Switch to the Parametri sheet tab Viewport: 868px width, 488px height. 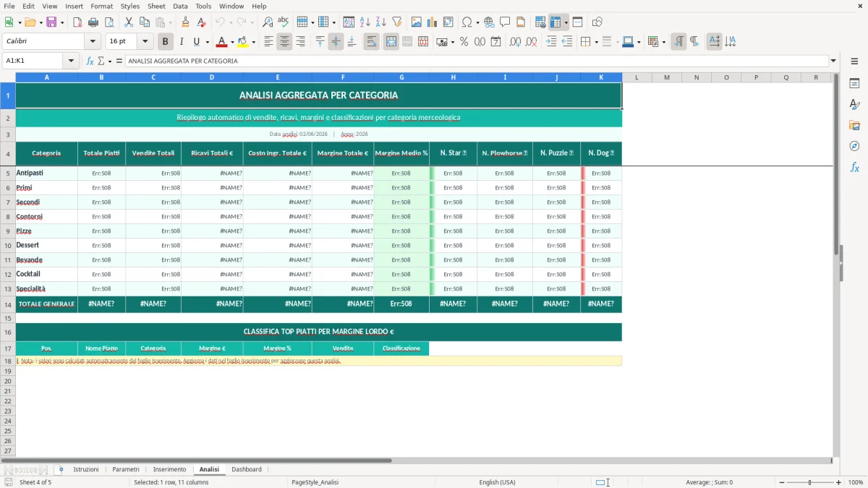click(126, 469)
